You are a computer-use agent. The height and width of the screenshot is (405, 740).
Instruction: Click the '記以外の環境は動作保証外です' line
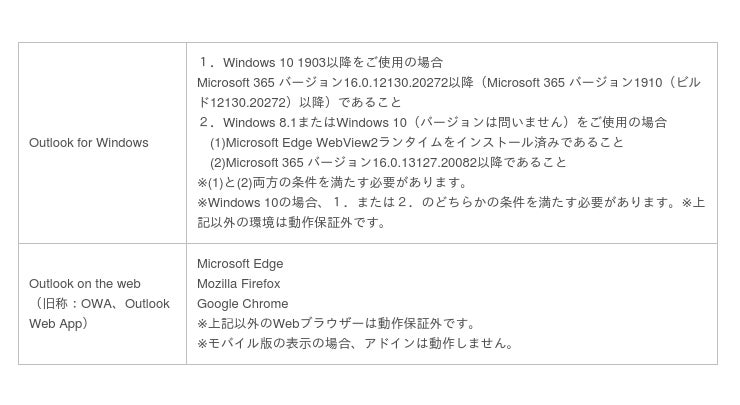click(292, 223)
